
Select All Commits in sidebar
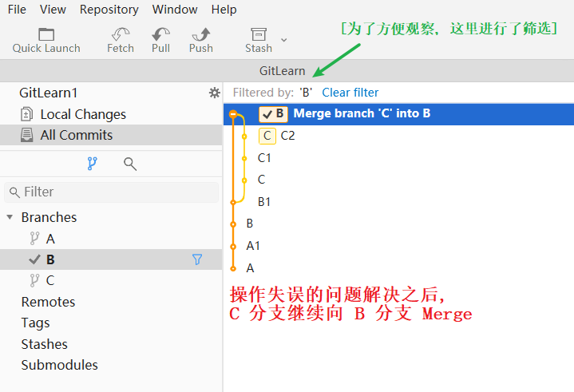[x=76, y=135]
